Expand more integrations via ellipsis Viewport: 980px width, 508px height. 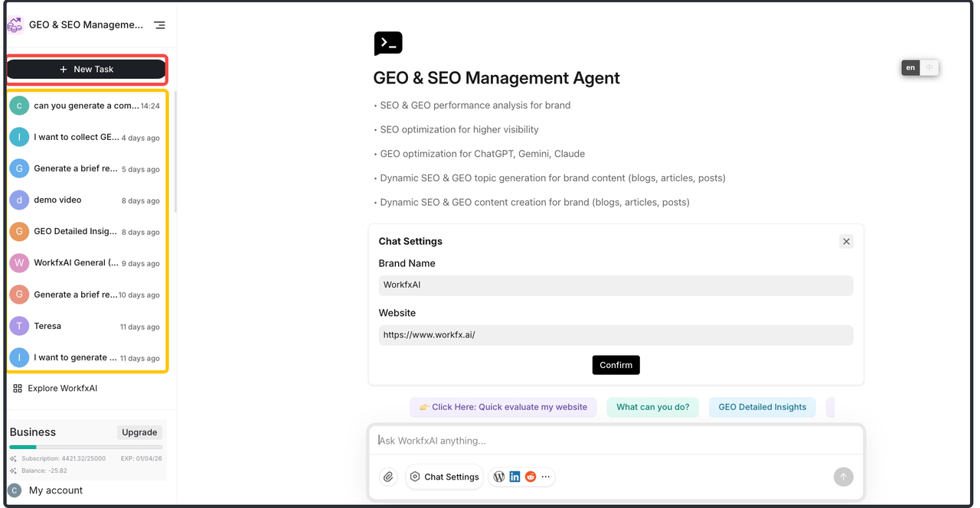click(x=546, y=477)
